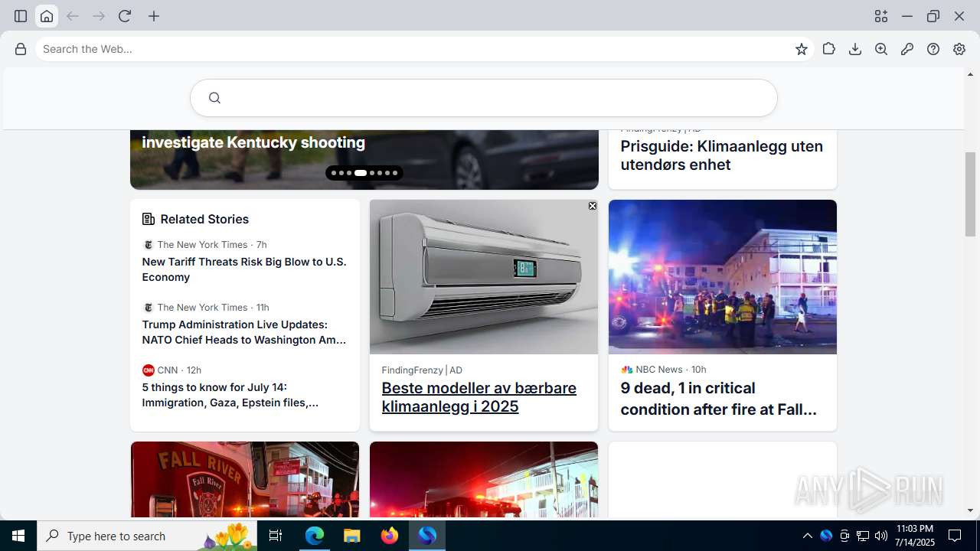This screenshot has width=980, height=551.
Task: Go to the browser home page
Action: (x=47, y=16)
